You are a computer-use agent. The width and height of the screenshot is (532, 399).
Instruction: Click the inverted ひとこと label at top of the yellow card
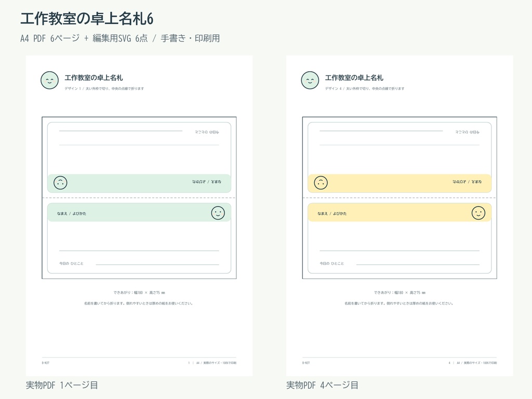[468, 132]
